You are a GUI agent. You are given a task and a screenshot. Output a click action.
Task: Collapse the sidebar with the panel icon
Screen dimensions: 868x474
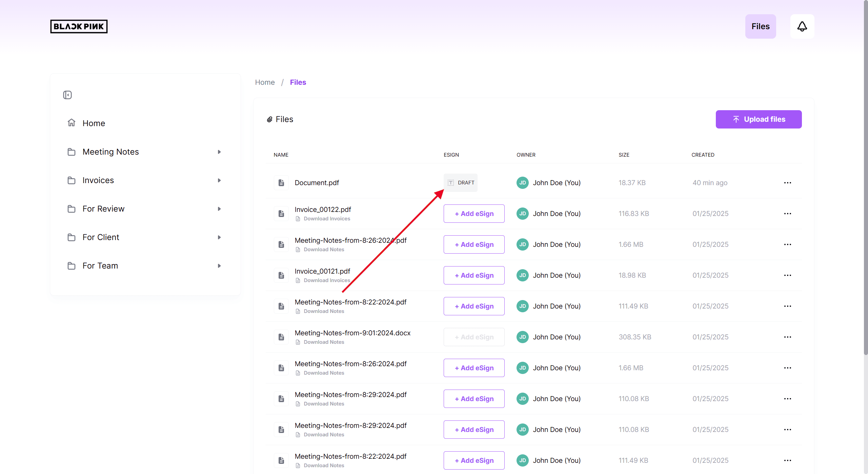[67, 95]
